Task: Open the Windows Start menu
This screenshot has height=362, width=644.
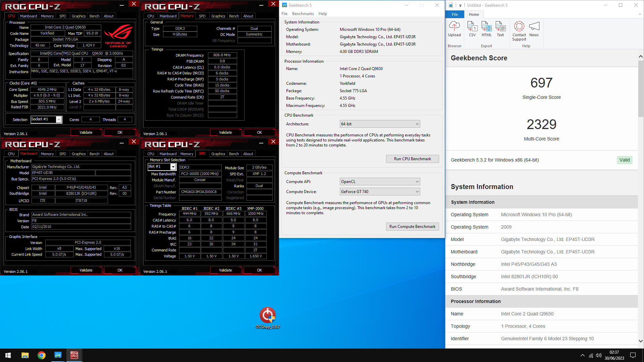Action: [x=8, y=355]
